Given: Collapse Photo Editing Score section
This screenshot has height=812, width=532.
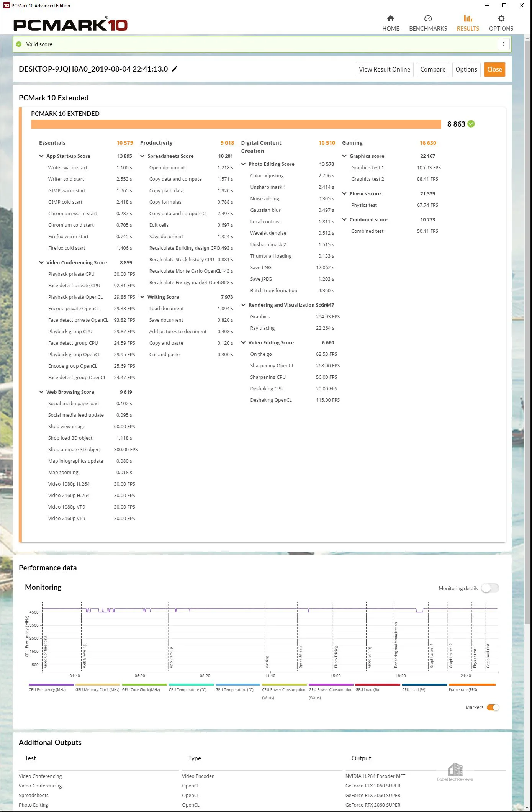Looking at the screenshot, I should coord(243,164).
